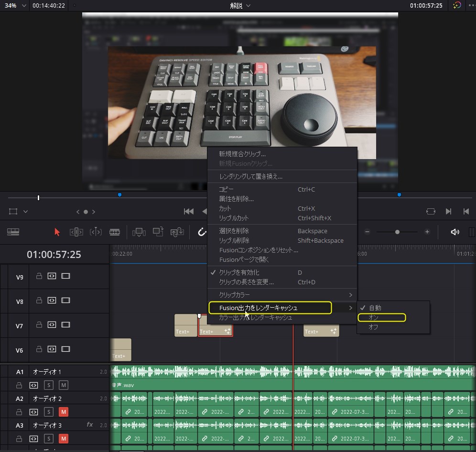Unmute audio track A2

[x=64, y=412]
